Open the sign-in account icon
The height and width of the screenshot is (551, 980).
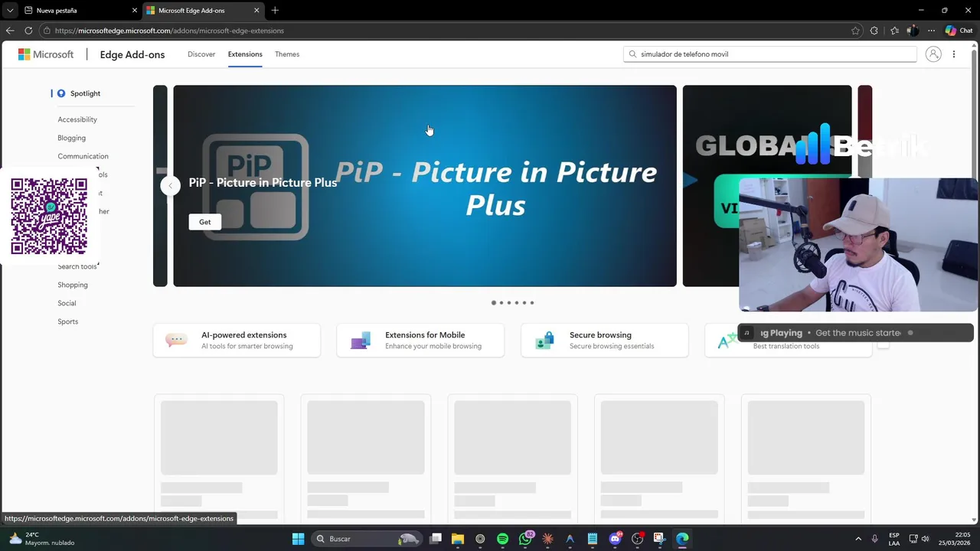pyautogui.click(x=933, y=54)
